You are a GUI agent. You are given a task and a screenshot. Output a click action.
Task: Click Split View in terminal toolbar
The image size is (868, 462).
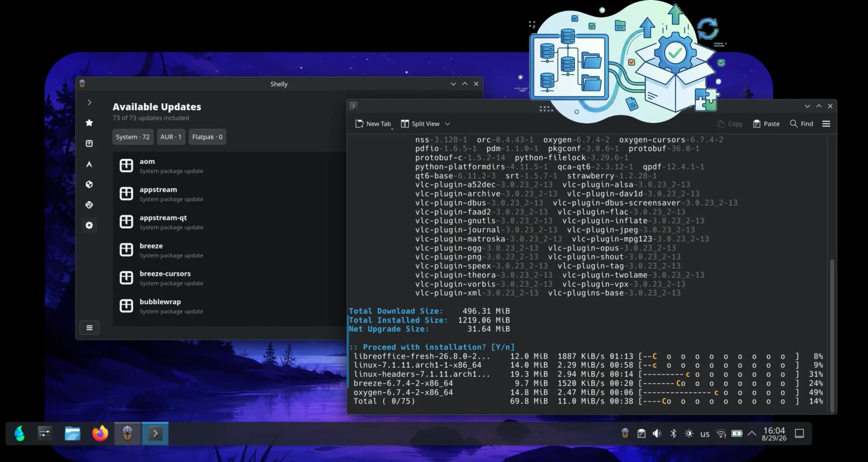(x=420, y=124)
